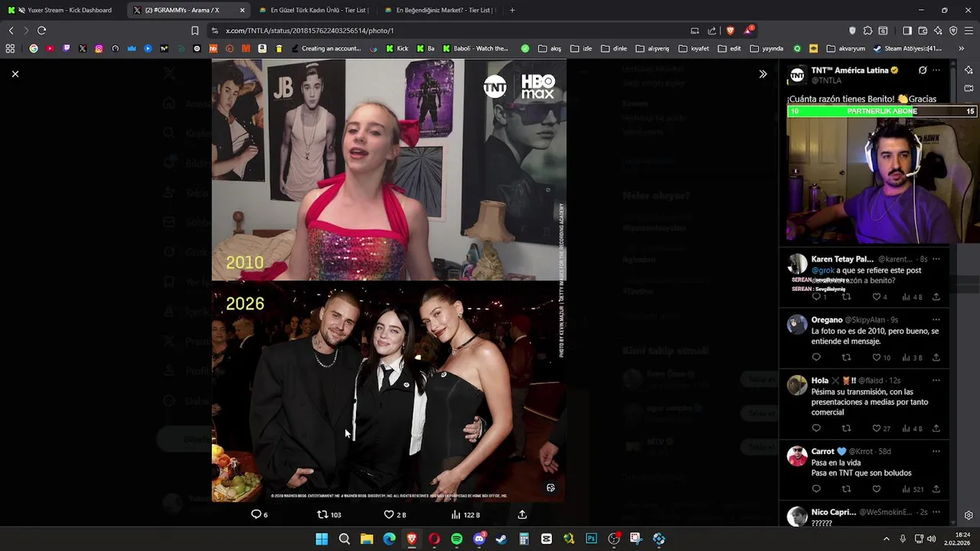This screenshot has width=980, height=551.
Task: Open Brave Rewards triangle icon
Action: pos(749,31)
